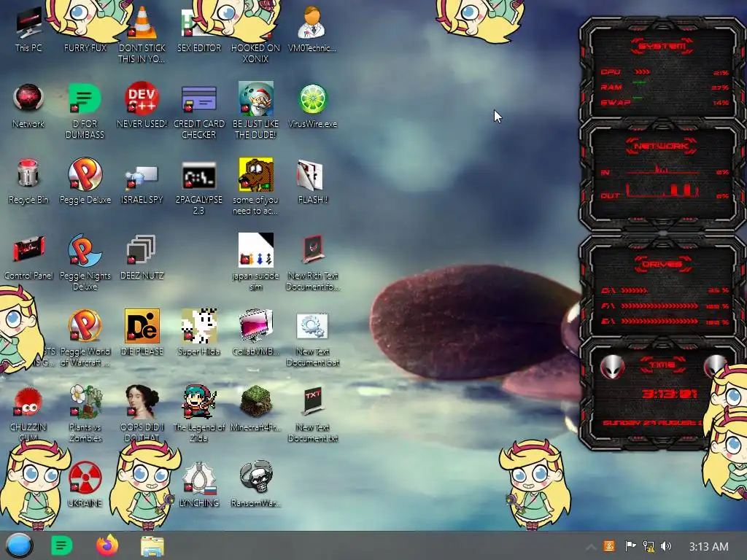Open File Explorer from the taskbar
747x560 pixels.
(152, 546)
